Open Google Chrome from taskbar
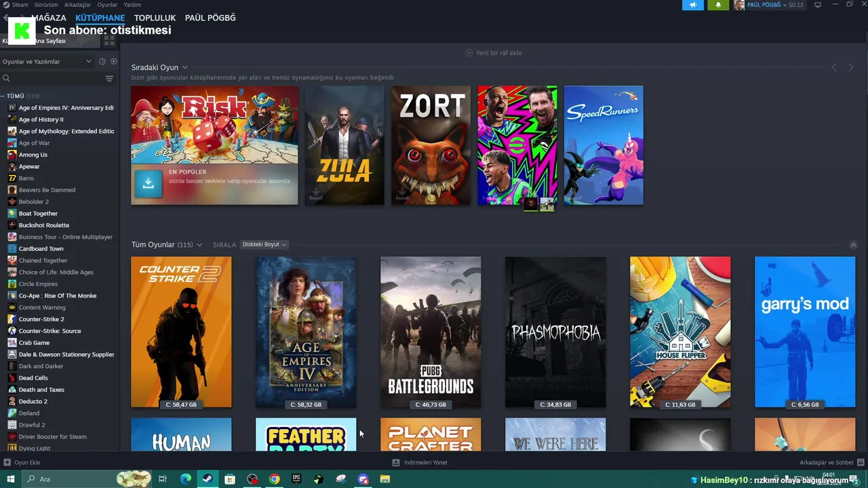Viewport: 868px width, 488px height. pyautogui.click(x=274, y=479)
